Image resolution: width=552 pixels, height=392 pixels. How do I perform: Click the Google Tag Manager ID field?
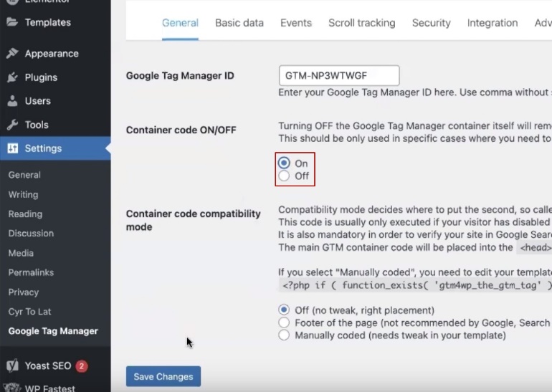pyautogui.click(x=338, y=75)
